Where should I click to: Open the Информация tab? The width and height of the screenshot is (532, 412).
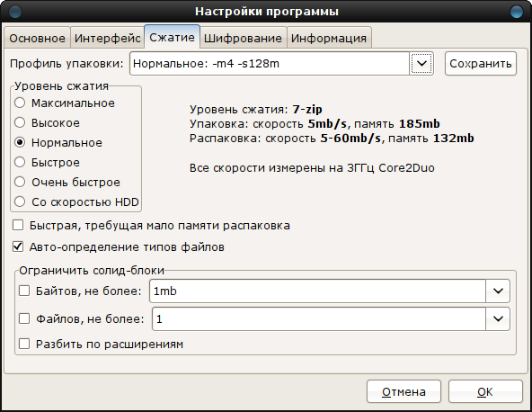pos(329,38)
